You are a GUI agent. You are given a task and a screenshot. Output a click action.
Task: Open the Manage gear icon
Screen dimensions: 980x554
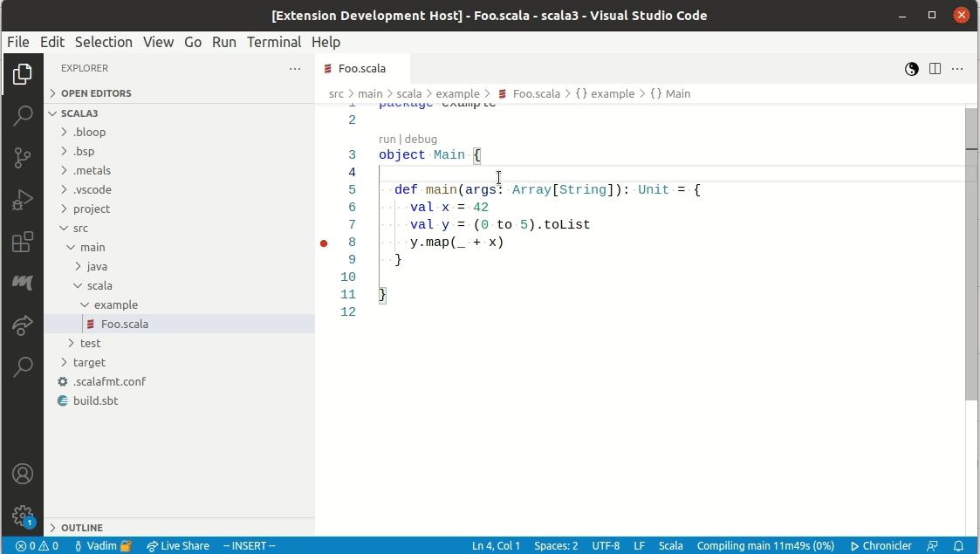pyautogui.click(x=23, y=516)
